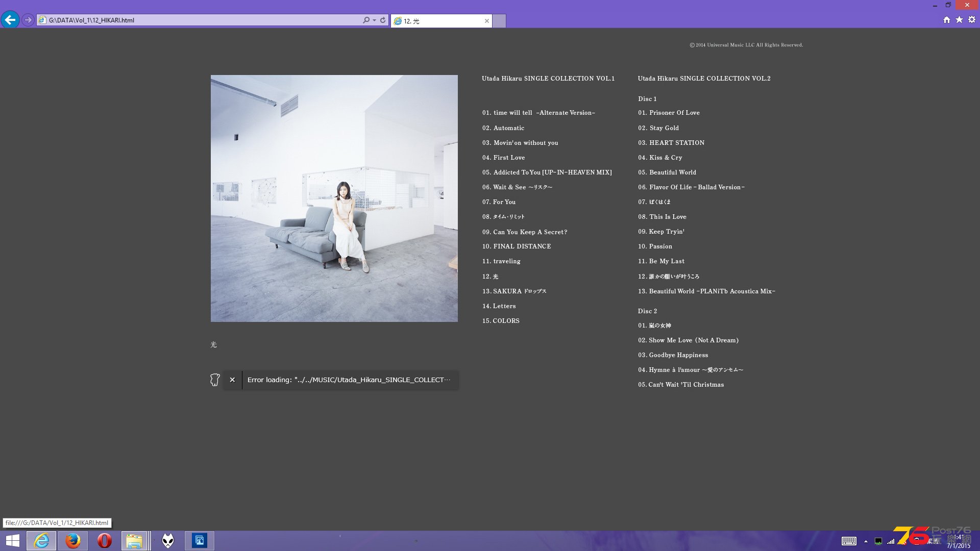Open Vol.2 track "11. Be My Last"
The image size is (980, 551).
(661, 261)
